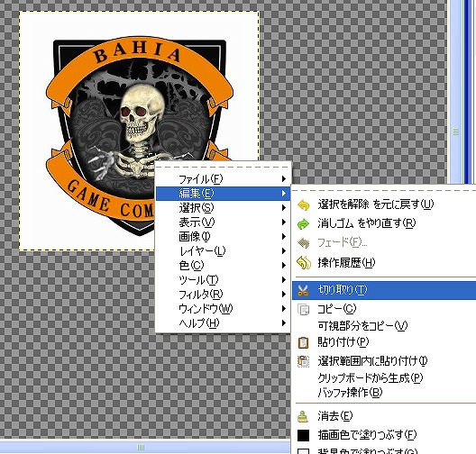The image size is (476, 454).
Task: Choose 切り取り(T) cut command
Action: coord(384,290)
